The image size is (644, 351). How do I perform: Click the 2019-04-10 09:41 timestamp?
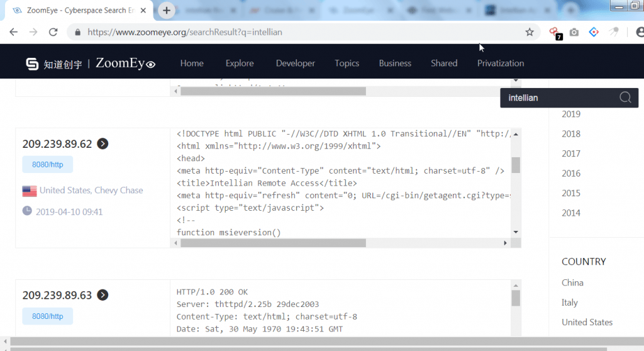coord(69,211)
